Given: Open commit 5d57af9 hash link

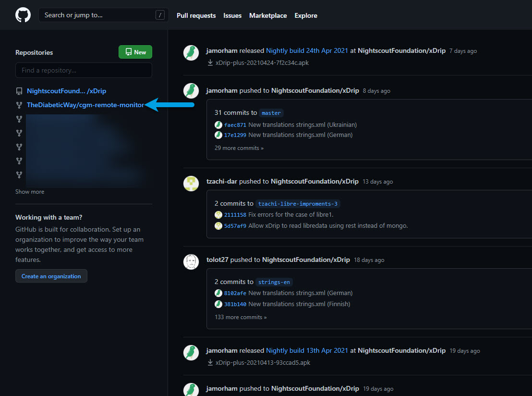Looking at the screenshot, I should (x=235, y=226).
